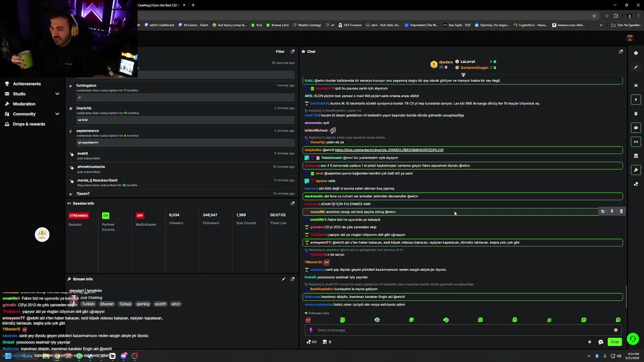The image size is (644, 362).
Task: Open holybottle's kick.com clip link
Action: coord(389,150)
